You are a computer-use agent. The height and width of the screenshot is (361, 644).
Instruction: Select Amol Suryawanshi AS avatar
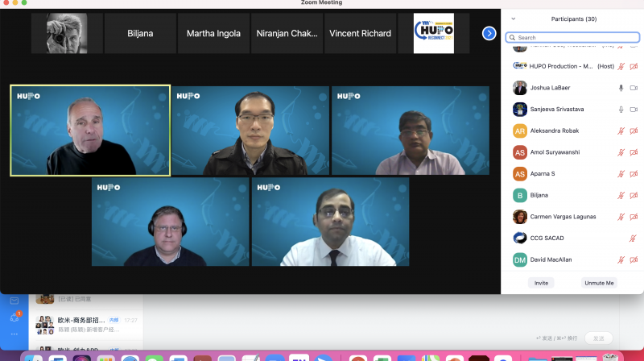click(x=519, y=152)
